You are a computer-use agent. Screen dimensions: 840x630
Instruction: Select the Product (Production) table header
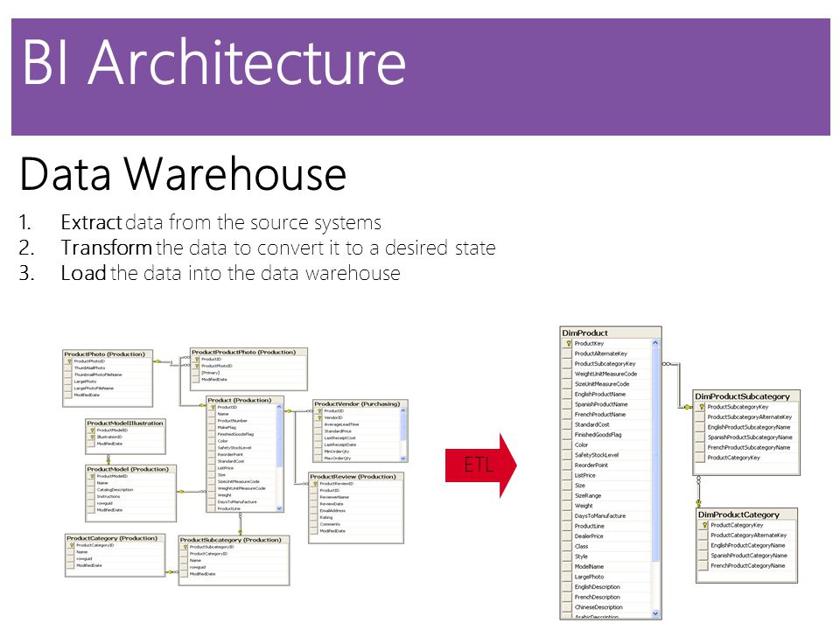[245, 400]
